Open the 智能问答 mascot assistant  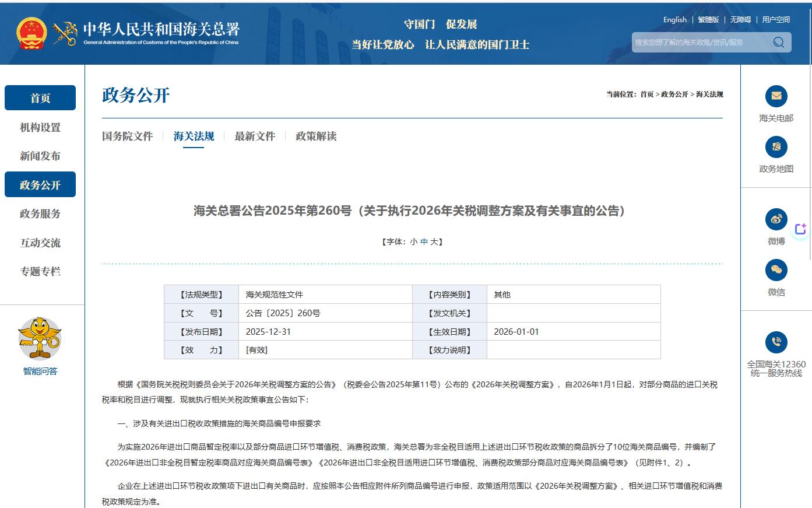(x=40, y=339)
